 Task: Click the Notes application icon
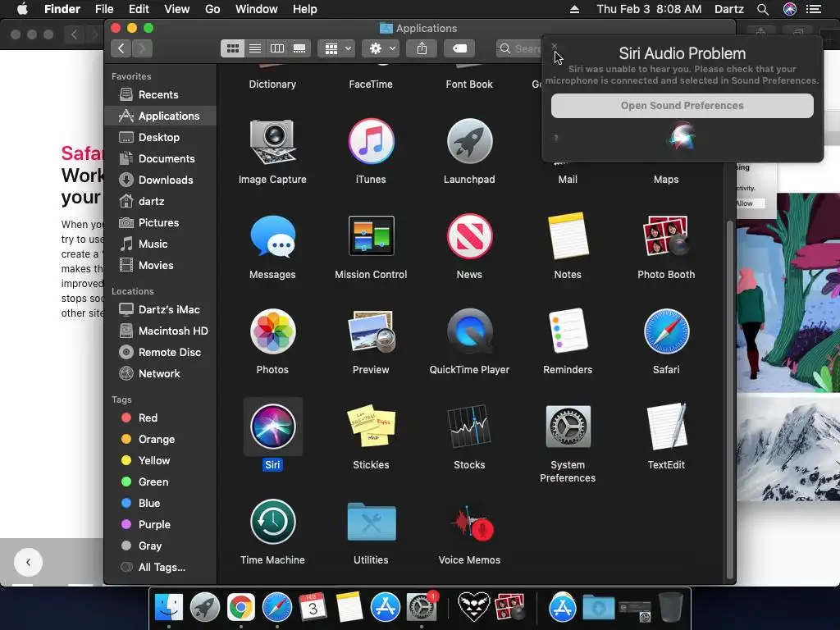[x=568, y=236]
